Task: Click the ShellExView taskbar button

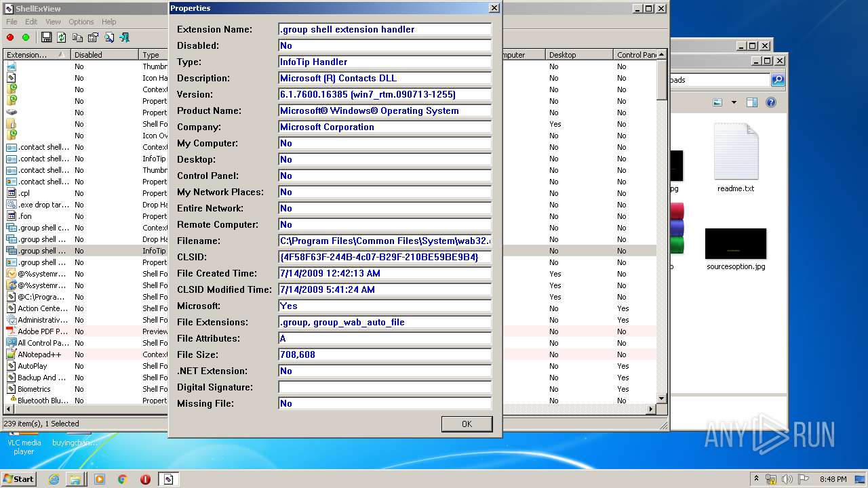Action: pos(168,479)
